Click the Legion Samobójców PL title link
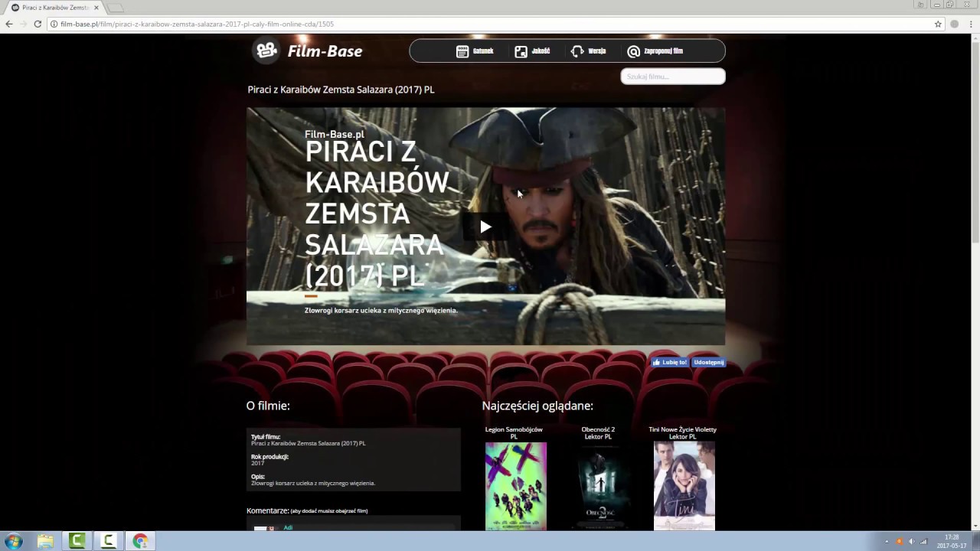Viewport: 980px width, 551px height. click(514, 433)
